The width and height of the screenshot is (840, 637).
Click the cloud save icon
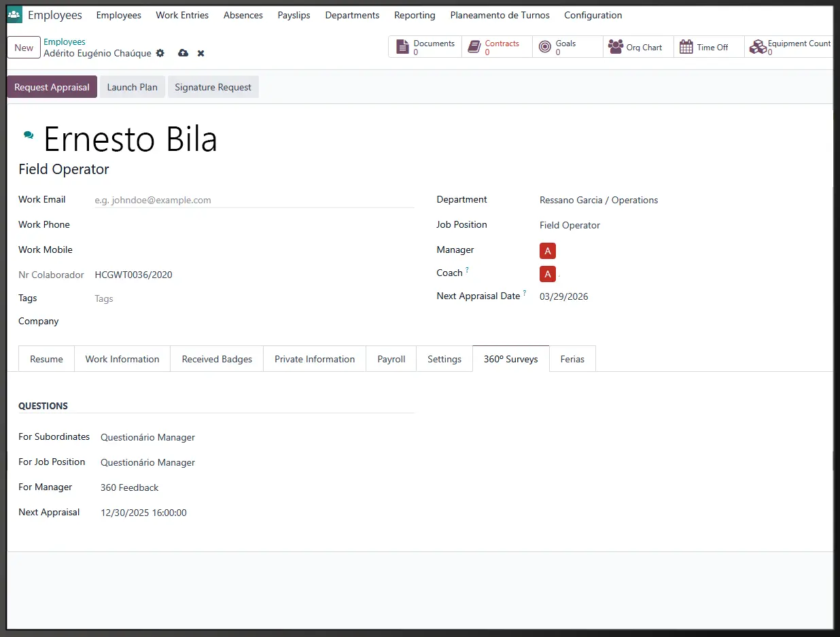pyautogui.click(x=183, y=53)
